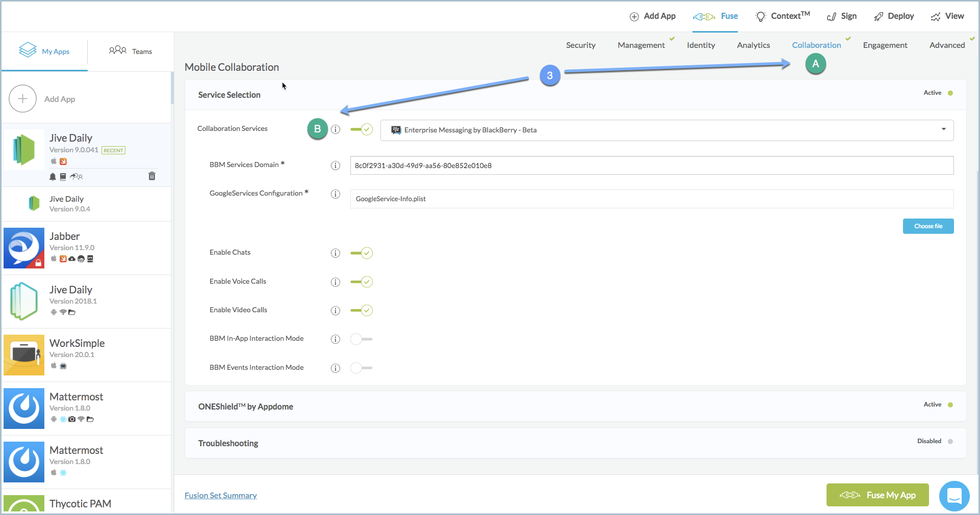Viewport: 980px width, 515px height.
Task: Expand the Troubleshooting section
Action: (575, 443)
